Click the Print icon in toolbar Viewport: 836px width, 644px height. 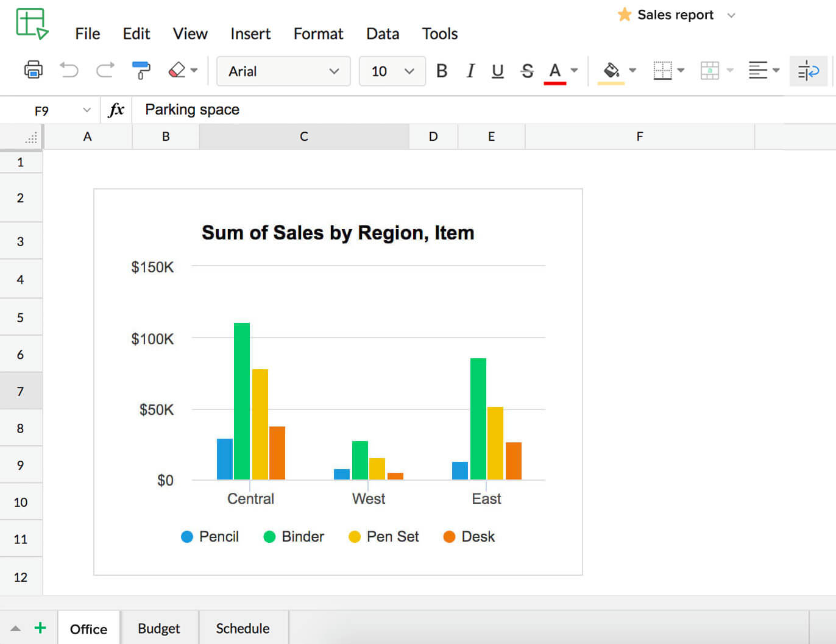click(34, 71)
